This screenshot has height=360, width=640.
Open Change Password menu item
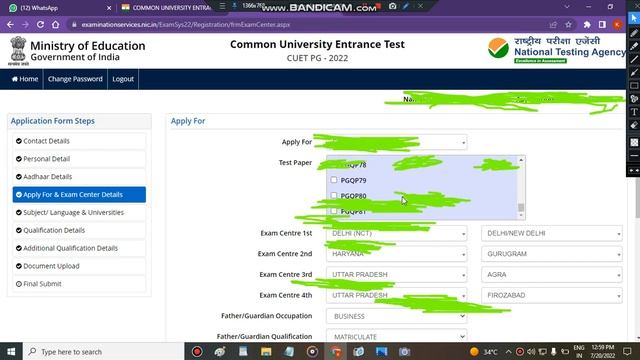(x=75, y=79)
